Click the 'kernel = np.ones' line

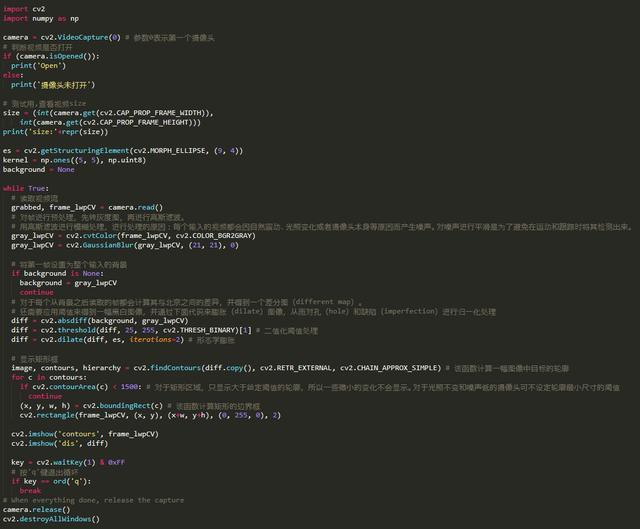click(x=74, y=160)
